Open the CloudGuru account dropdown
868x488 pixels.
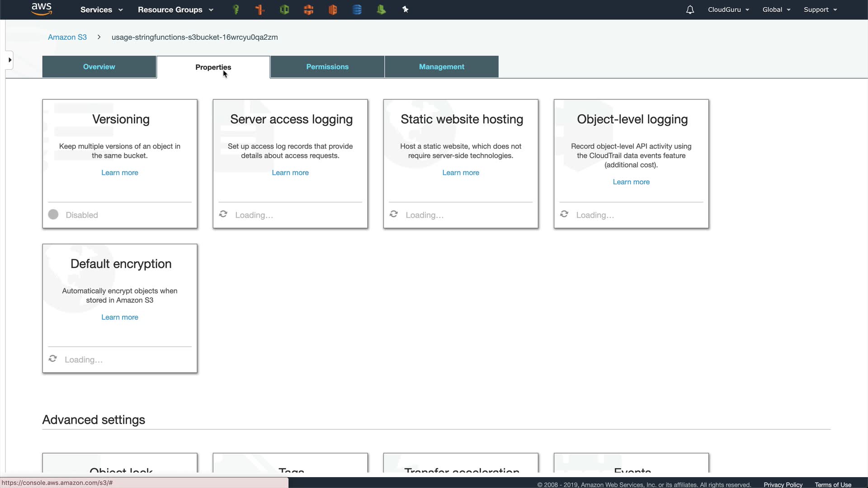click(x=728, y=9)
